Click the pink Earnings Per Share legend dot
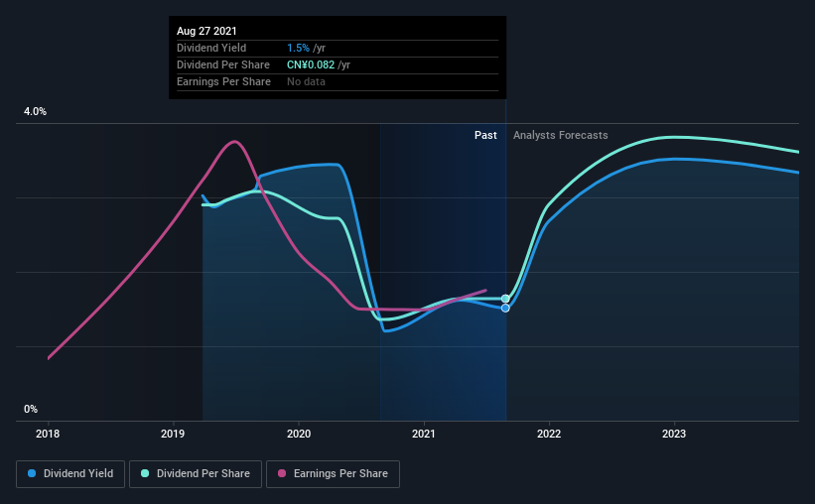The width and height of the screenshot is (815, 504). 282,473
